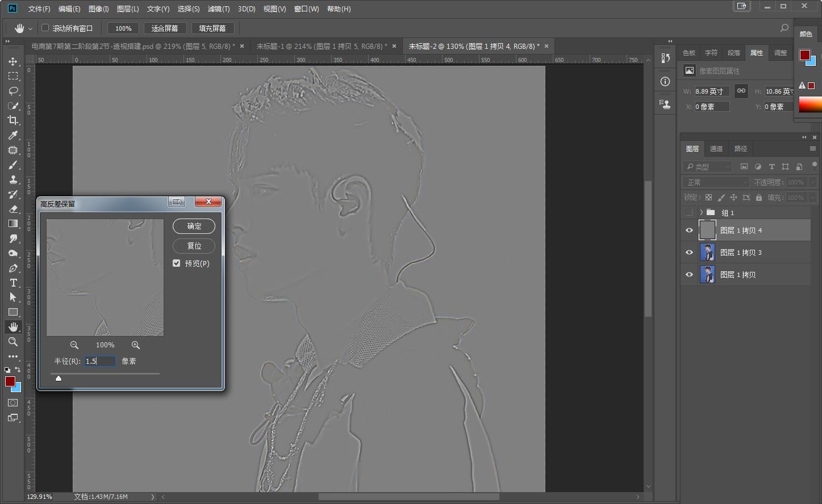822x504 pixels.
Task: Click the 100% zoom button
Action: click(x=123, y=28)
